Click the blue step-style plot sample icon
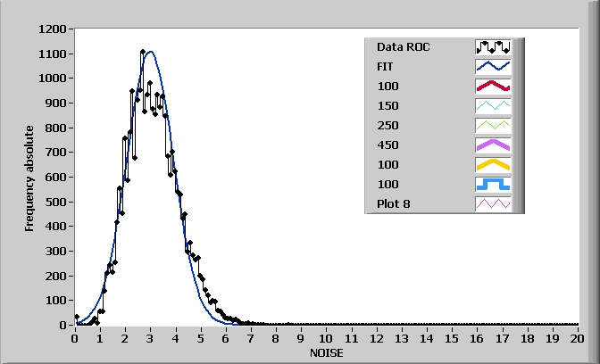600x364 pixels. tap(492, 184)
